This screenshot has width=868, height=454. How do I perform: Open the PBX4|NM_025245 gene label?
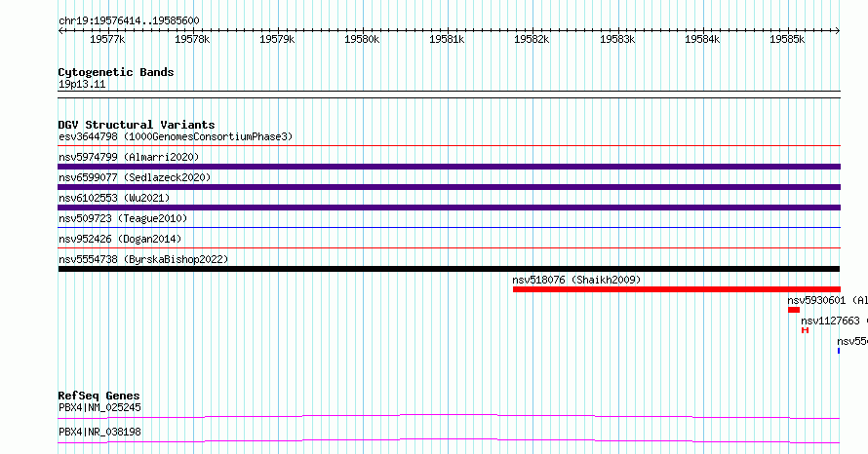tap(99, 407)
